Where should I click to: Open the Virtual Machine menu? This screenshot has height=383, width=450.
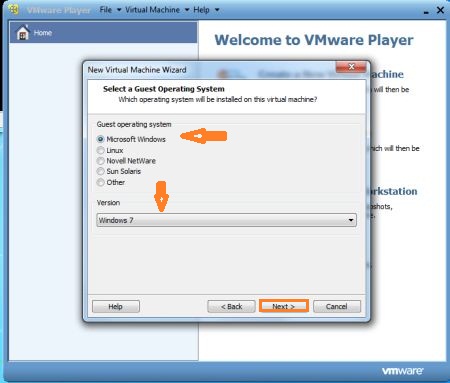[152, 10]
